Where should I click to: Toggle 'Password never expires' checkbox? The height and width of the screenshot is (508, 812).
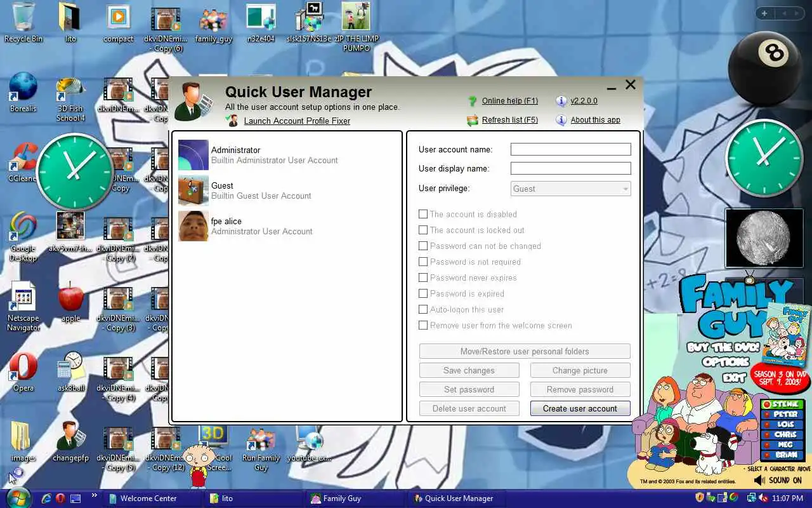423,278
